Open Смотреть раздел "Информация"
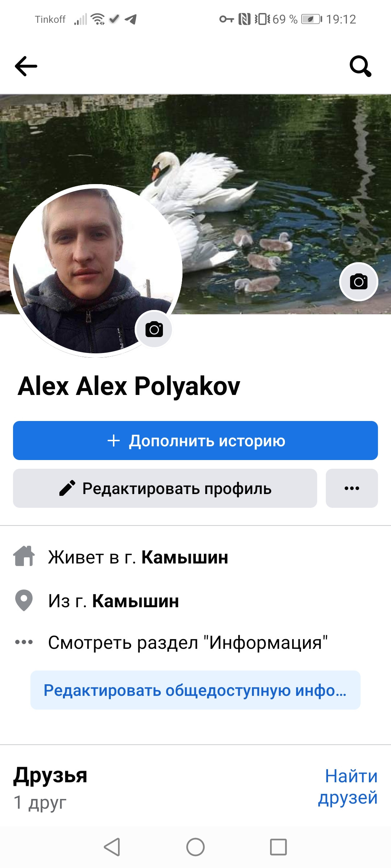The image size is (391, 868). 188,643
